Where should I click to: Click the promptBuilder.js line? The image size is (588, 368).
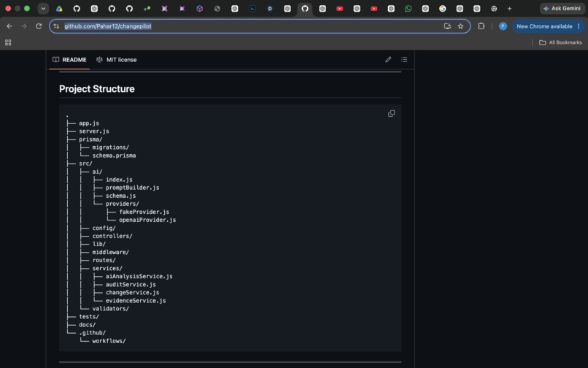132,188
